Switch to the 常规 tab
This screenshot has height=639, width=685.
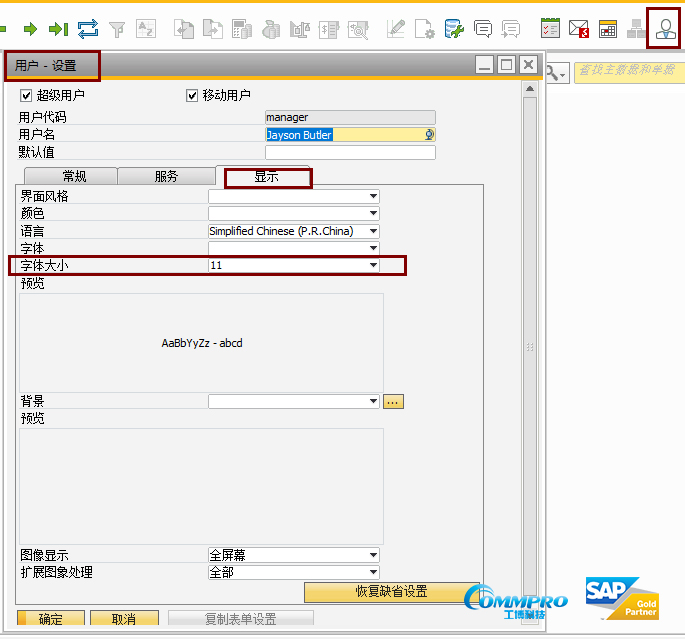[x=74, y=177]
